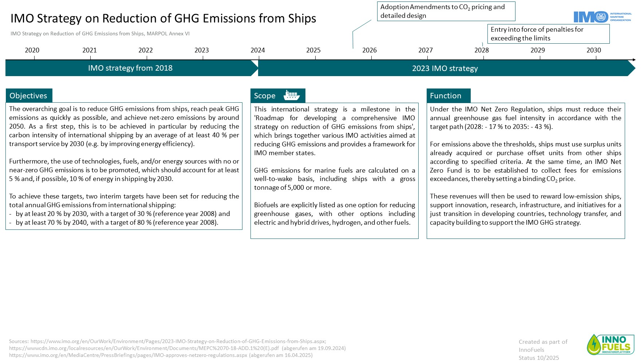Click the 'IMO strategy from 2018' arrow banner
This screenshot has height=362, width=644.
point(130,68)
